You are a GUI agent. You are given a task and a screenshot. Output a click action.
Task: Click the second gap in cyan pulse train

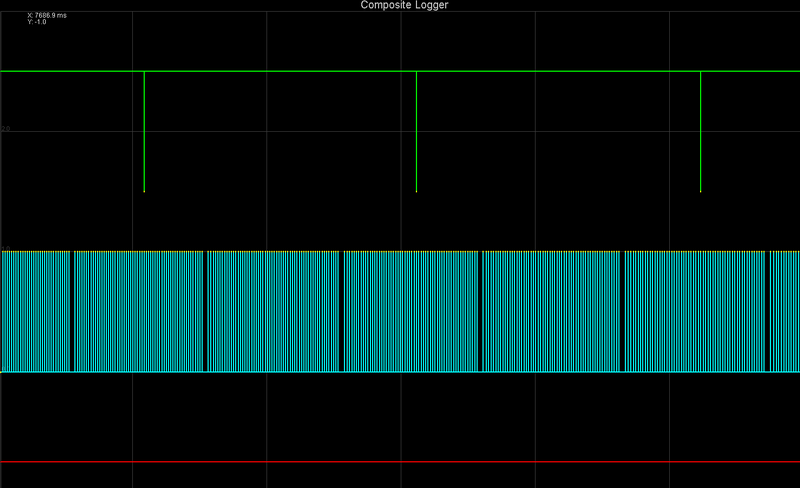[206, 311]
